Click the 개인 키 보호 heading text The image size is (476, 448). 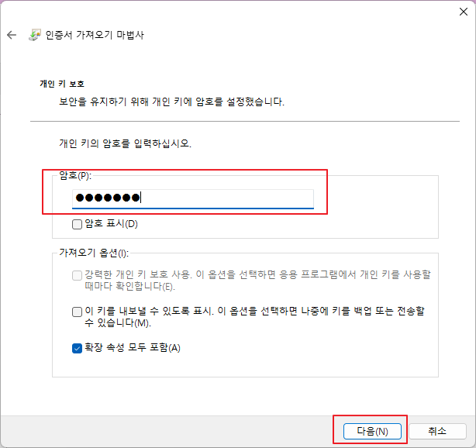pos(62,84)
